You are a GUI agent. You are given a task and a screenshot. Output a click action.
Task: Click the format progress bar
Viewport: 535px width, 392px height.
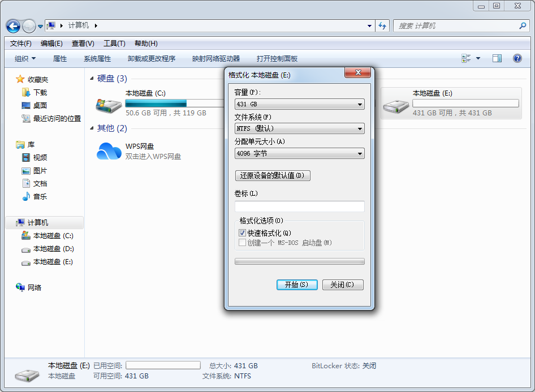(299, 261)
